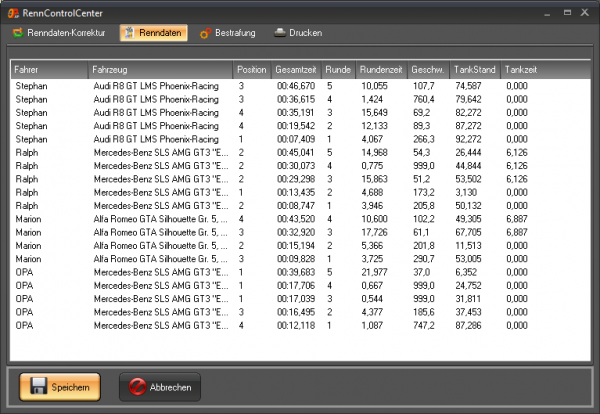
Task: Click the Bestrafung toolbar icon
Action: click(x=205, y=33)
